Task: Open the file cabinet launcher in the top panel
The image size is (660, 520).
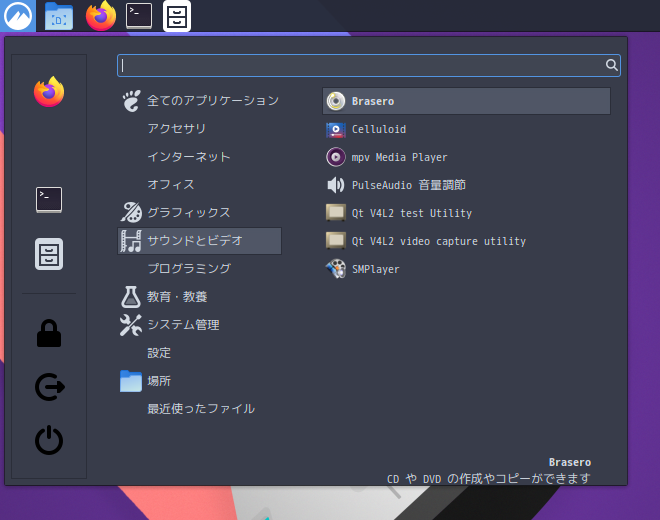Action: 177,16
